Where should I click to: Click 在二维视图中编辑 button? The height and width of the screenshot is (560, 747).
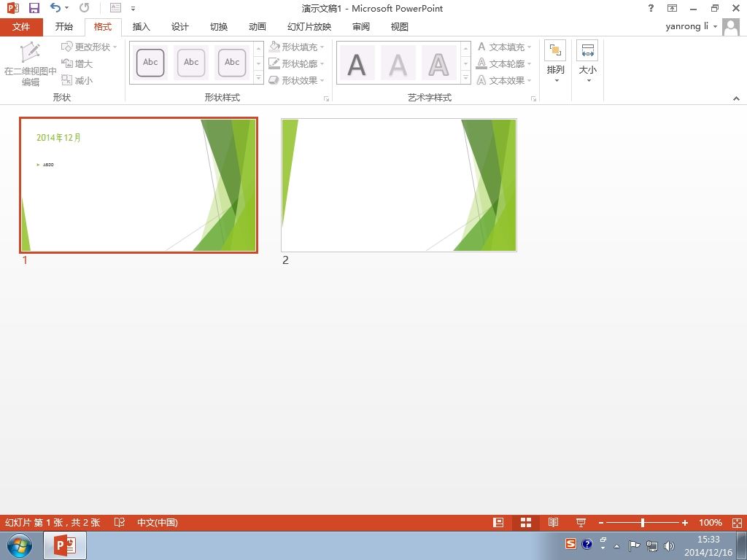[x=30, y=64]
